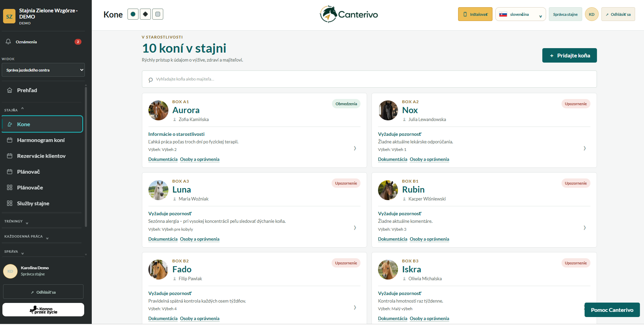Open the Oznámenia bell notifications

pyautogui.click(x=43, y=42)
